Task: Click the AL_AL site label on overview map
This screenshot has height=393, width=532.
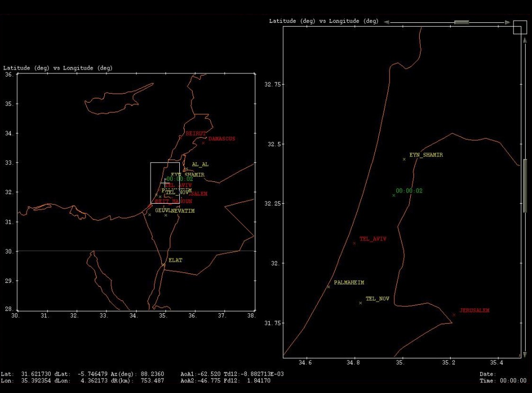Action: click(x=200, y=165)
